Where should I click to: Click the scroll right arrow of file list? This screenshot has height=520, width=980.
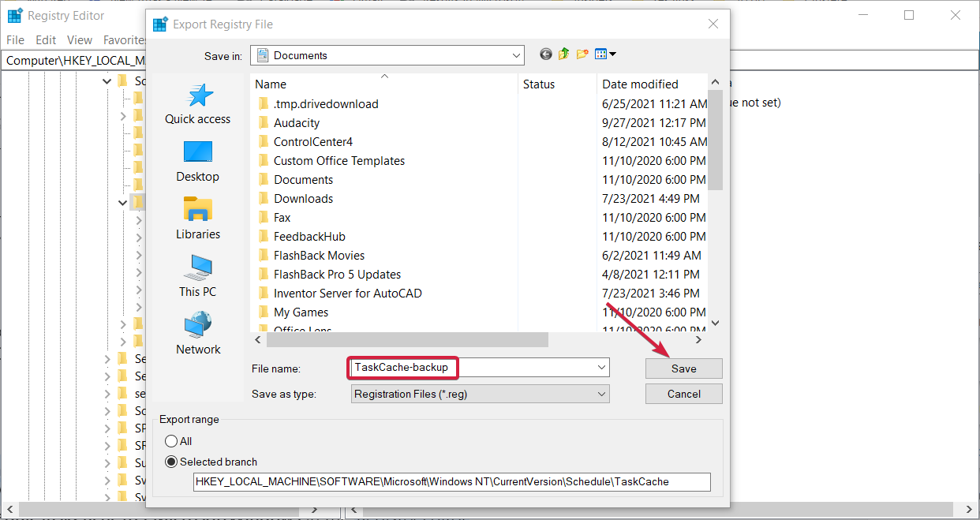698,339
